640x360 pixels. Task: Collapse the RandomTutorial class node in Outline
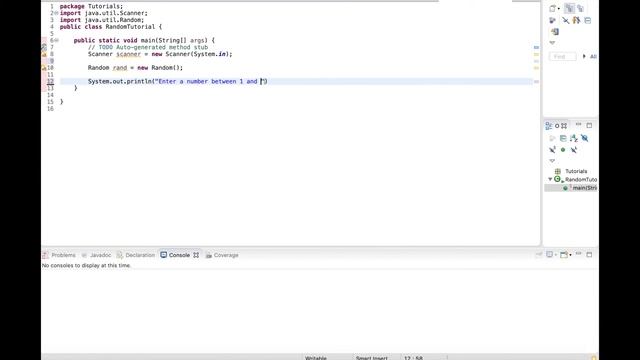coord(550,179)
